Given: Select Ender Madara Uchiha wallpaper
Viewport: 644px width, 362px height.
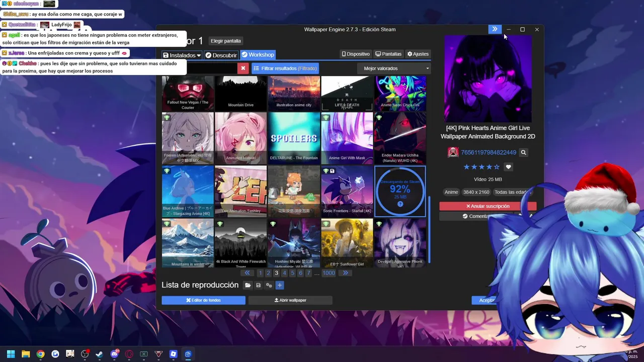Looking at the screenshot, I should pos(400,138).
